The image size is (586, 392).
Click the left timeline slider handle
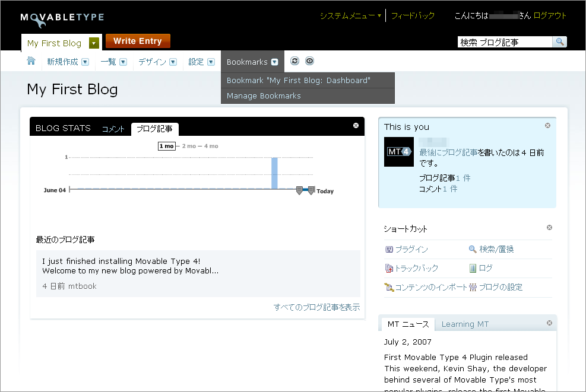(x=299, y=190)
